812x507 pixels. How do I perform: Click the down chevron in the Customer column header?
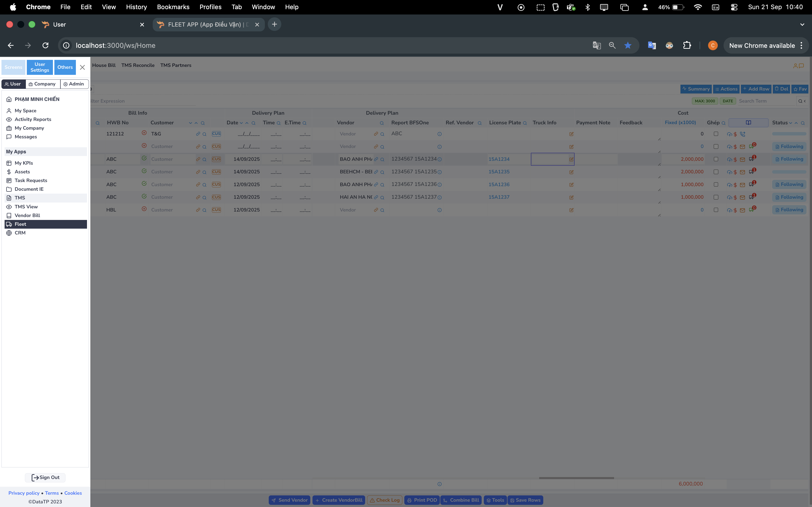(190, 123)
